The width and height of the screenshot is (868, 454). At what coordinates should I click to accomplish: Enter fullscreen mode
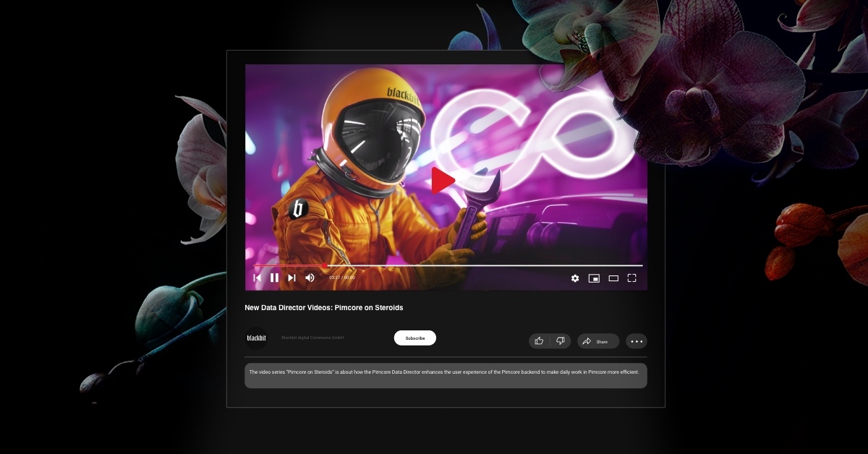pos(631,278)
